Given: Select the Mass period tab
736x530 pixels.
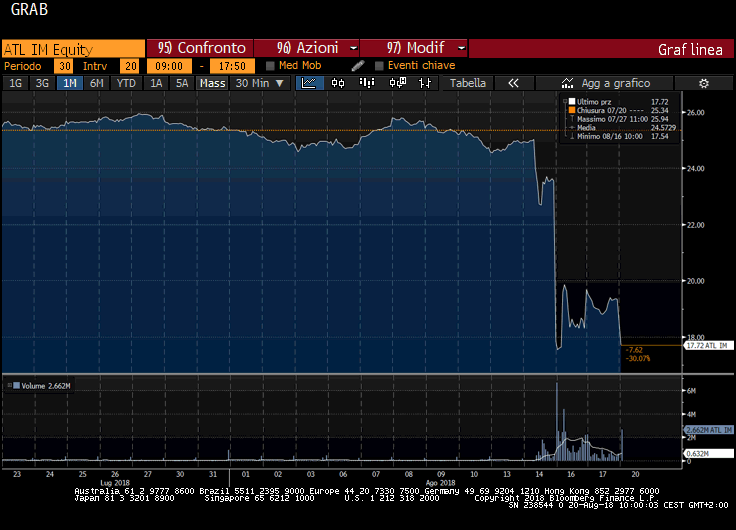Looking at the screenshot, I should 212,83.
